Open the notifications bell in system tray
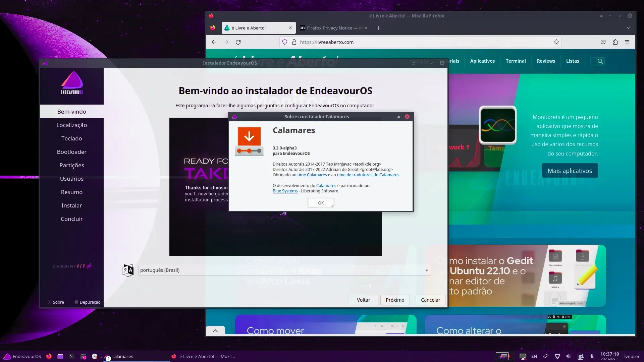This screenshot has height=362, width=644. [x=592, y=356]
